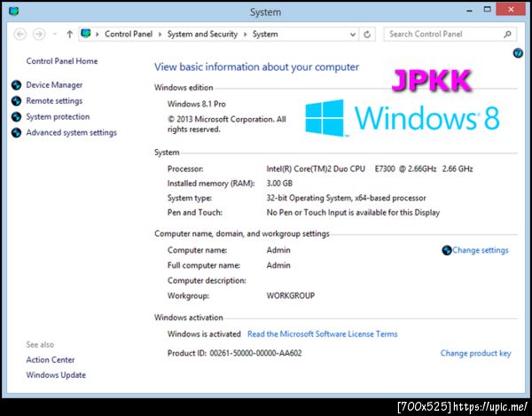Click the WORKGROUP workgroup value
The width and height of the screenshot is (532, 416).
(291, 296)
